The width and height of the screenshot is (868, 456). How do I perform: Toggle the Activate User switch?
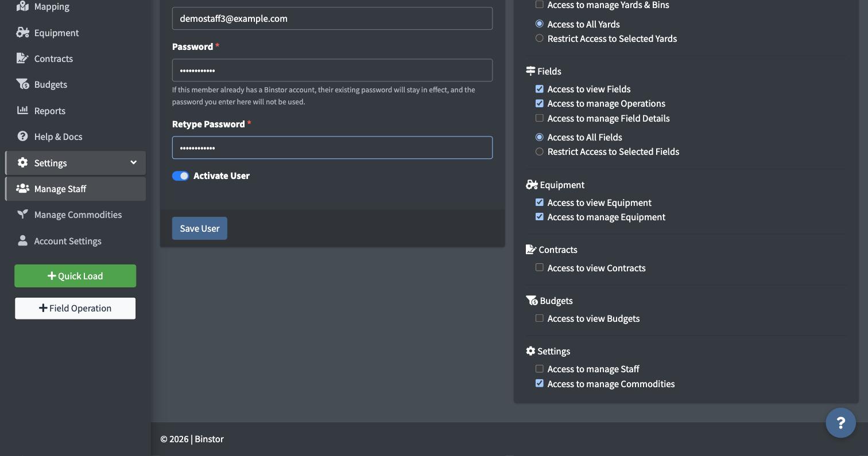point(180,176)
